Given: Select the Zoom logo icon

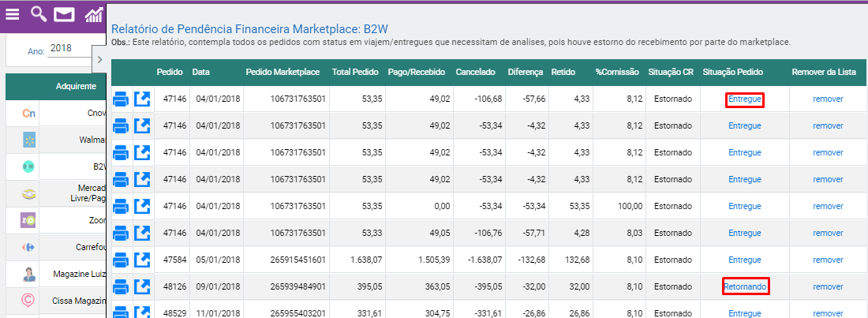Looking at the screenshot, I should [x=28, y=220].
